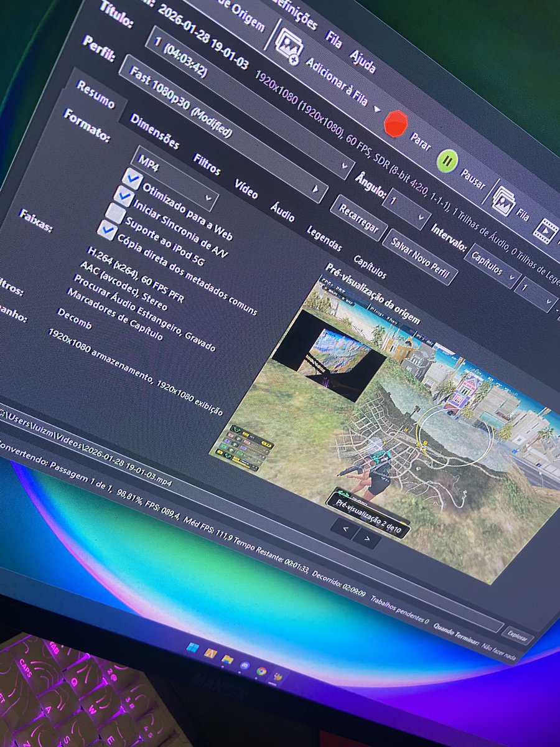Toggle Iniciar Sincronia de A/V checkbox
This screenshot has width=560, height=747.
click(124, 196)
